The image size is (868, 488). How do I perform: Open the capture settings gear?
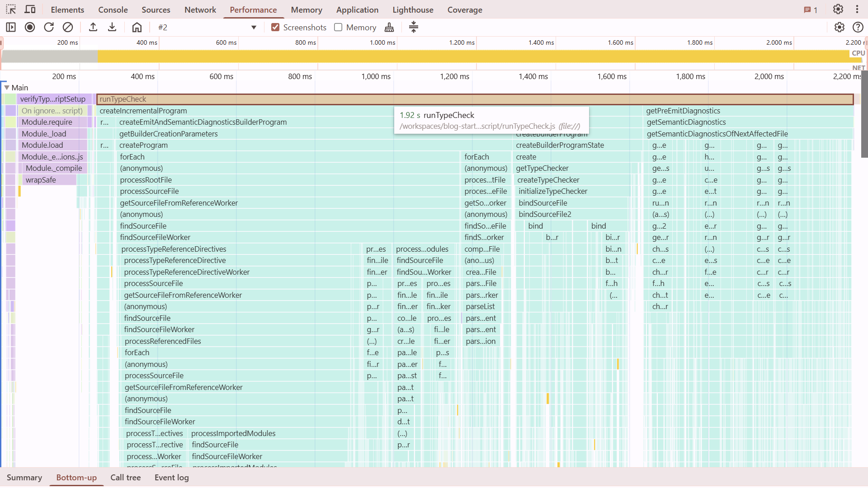point(840,27)
